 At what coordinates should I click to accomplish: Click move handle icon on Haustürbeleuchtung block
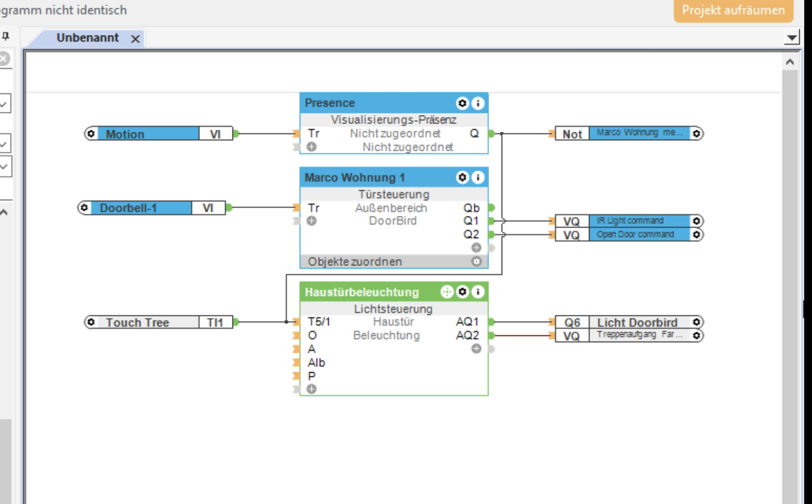pyautogui.click(x=447, y=292)
